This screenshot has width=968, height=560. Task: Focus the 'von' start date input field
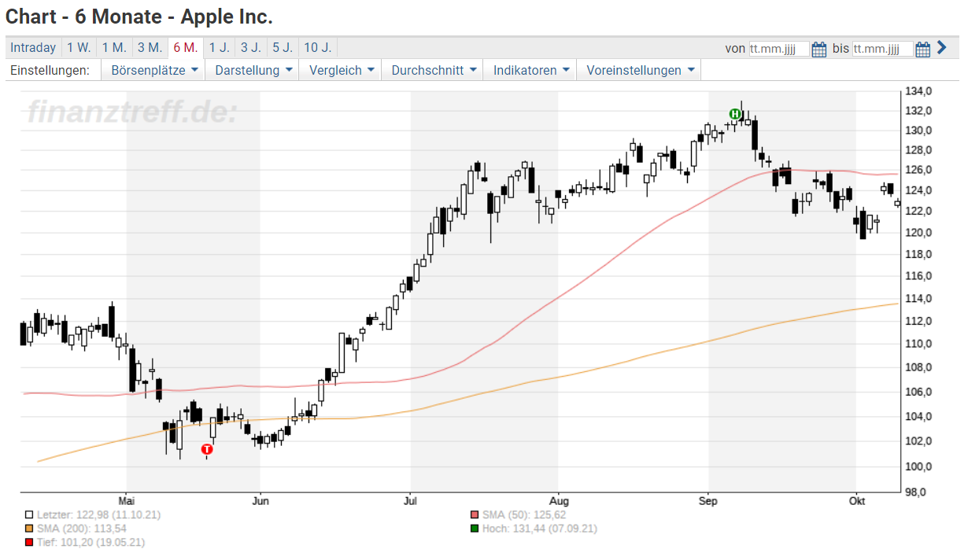click(x=778, y=49)
